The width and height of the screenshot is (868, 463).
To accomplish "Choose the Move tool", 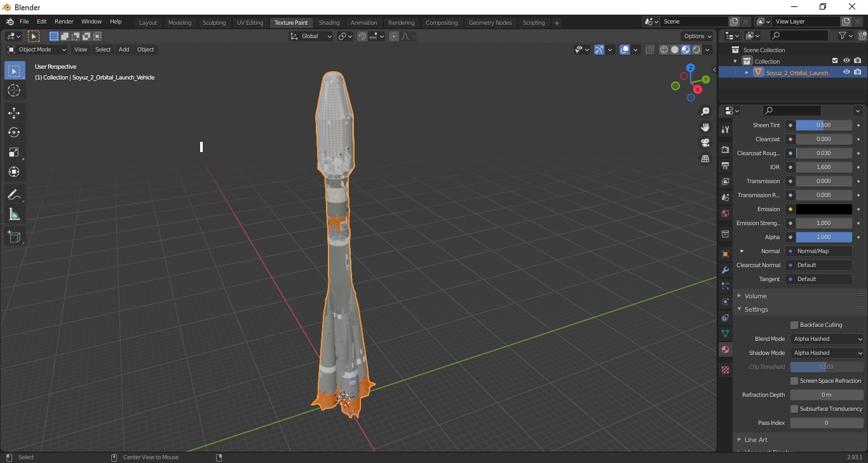I will 15,113.
